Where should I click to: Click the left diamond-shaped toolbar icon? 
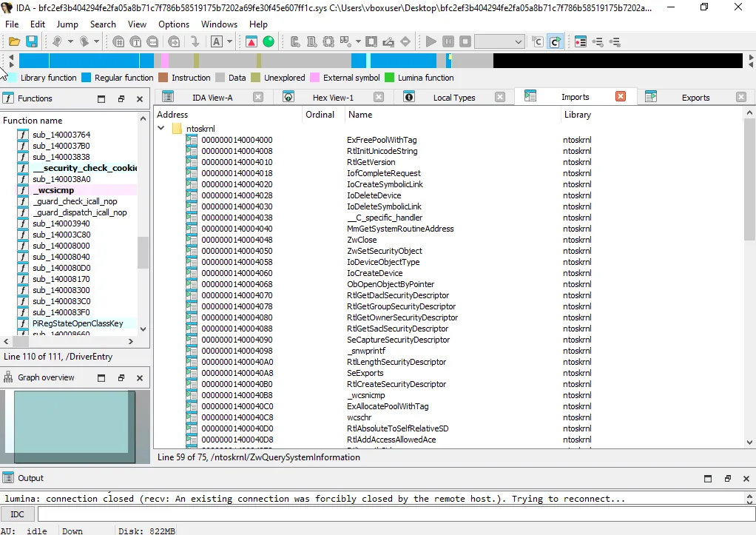coord(405,42)
